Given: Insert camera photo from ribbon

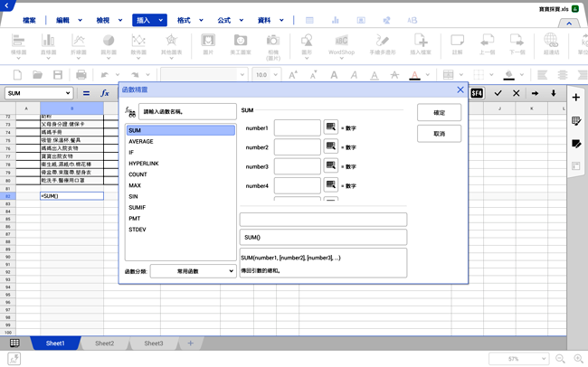Looking at the screenshot, I should 273,46.
